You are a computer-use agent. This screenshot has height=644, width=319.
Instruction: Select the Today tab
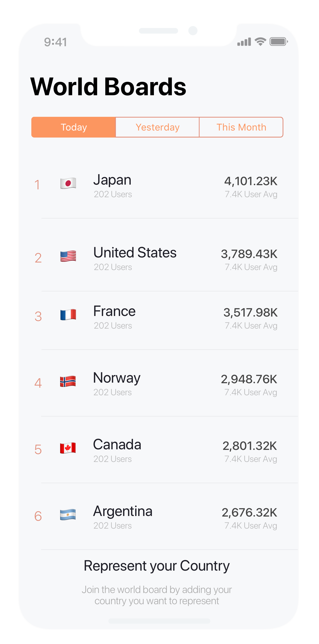tap(74, 127)
